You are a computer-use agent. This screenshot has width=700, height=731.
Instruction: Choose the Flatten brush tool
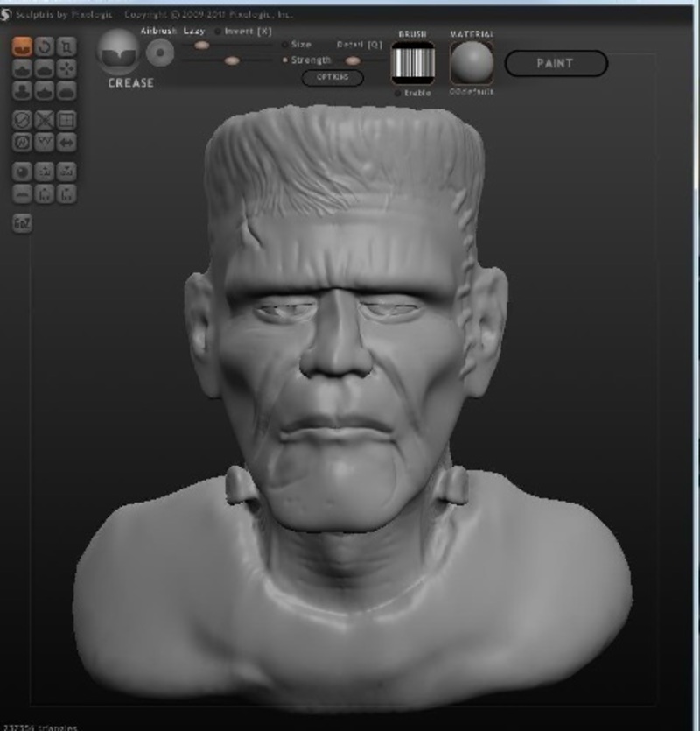coord(45,69)
